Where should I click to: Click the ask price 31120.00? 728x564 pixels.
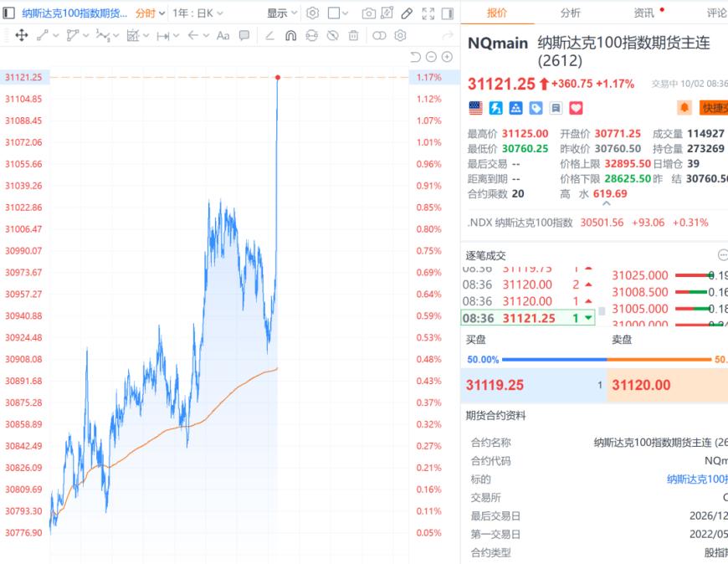coord(641,385)
